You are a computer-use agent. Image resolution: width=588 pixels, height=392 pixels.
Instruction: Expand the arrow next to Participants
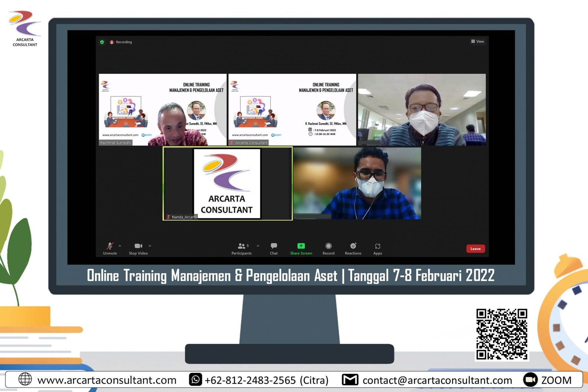258,246
